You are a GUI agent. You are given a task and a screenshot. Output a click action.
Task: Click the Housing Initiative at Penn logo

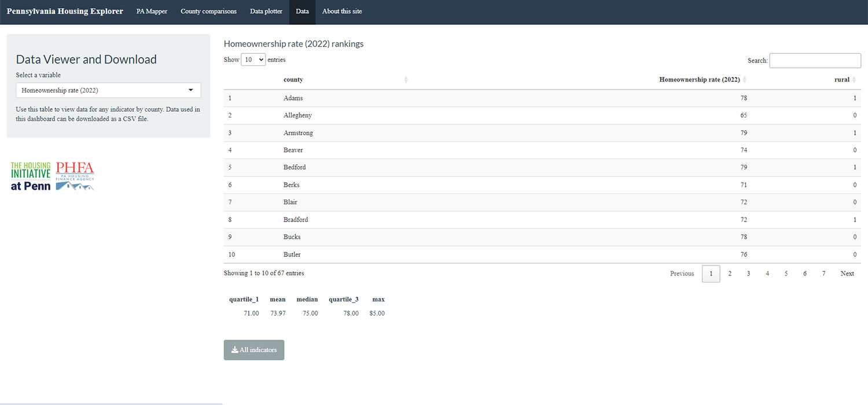(x=30, y=175)
